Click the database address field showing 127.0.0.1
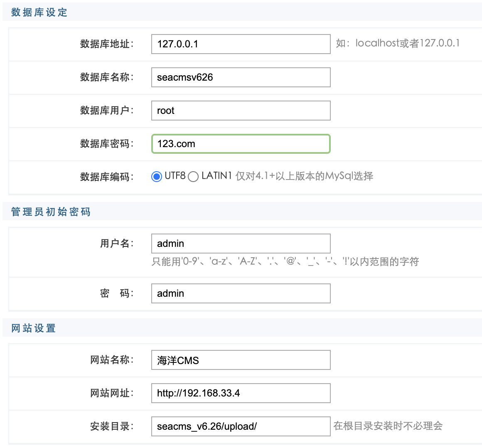The height and width of the screenshot is (448, 482). pos(241,44)
